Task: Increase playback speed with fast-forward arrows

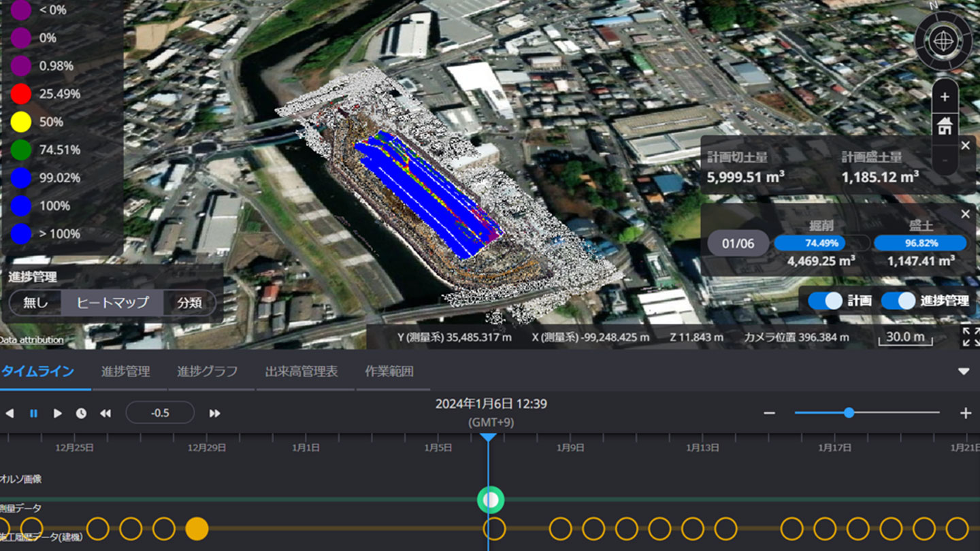Action: 214,413
